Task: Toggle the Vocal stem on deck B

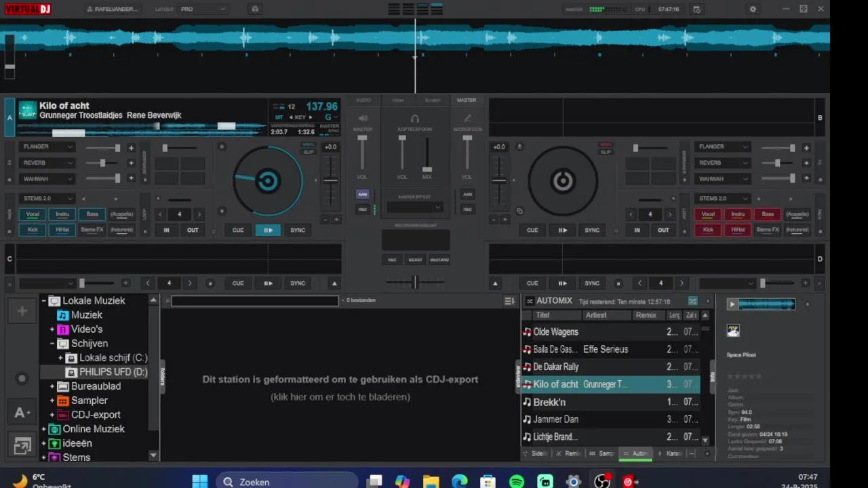Action: (708, 214)
